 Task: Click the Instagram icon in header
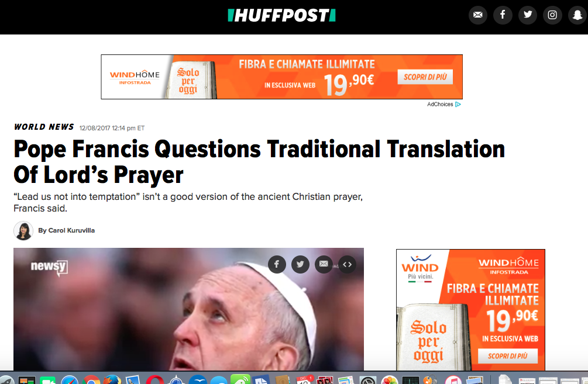552,15
